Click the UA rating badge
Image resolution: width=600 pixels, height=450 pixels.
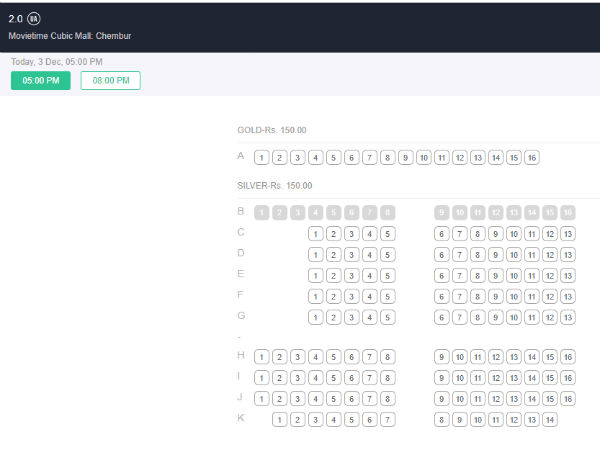tap(35, 19)
